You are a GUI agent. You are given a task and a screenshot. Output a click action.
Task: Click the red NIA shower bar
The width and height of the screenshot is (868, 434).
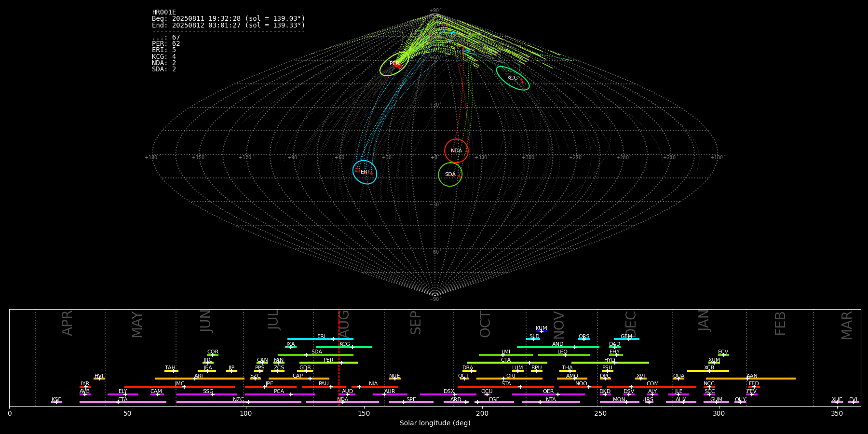click(375, 386)
